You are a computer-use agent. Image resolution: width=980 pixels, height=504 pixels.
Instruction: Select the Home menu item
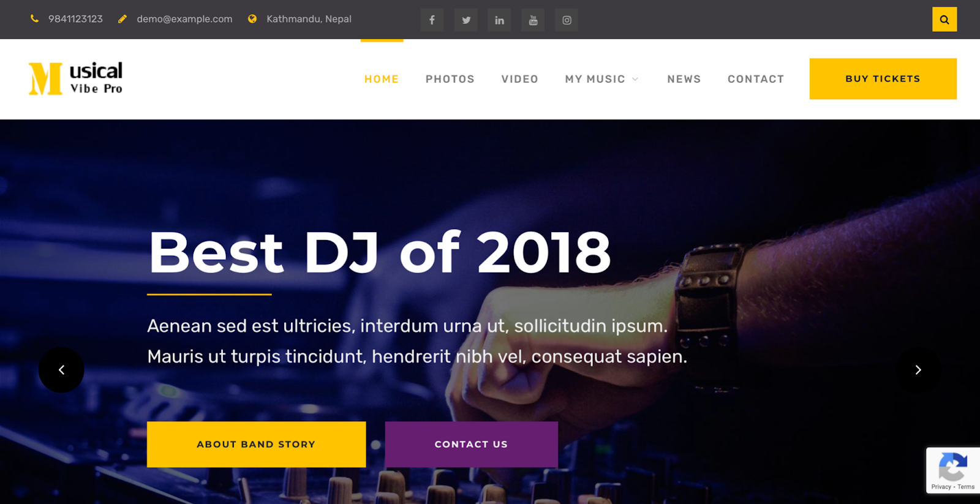[382, 79]
